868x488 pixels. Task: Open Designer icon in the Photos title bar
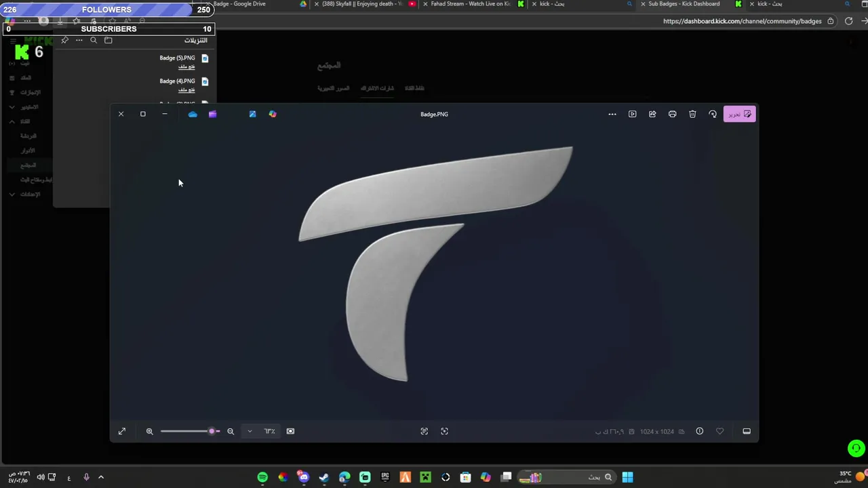pyautogui.click(x=252, y=114)
